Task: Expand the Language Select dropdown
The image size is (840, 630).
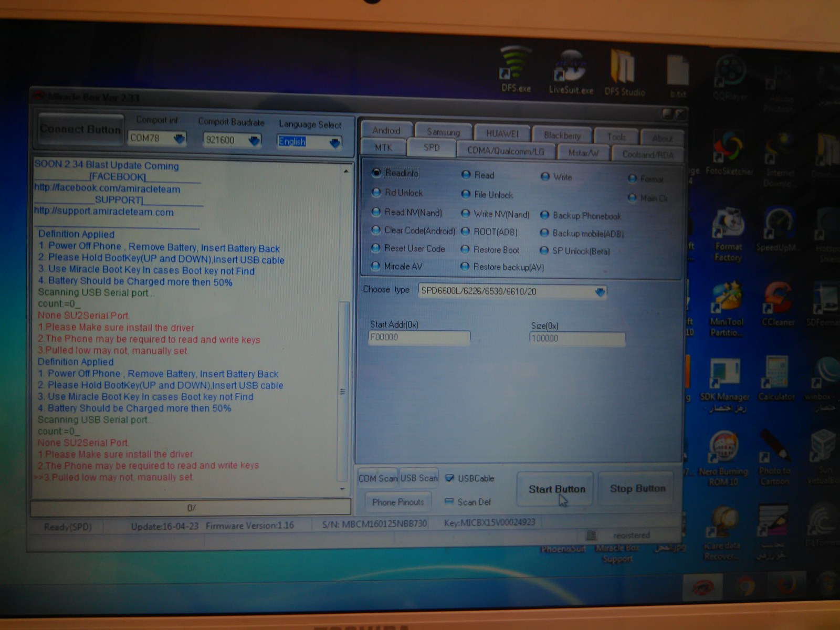Action: click(x=335, y=142)
